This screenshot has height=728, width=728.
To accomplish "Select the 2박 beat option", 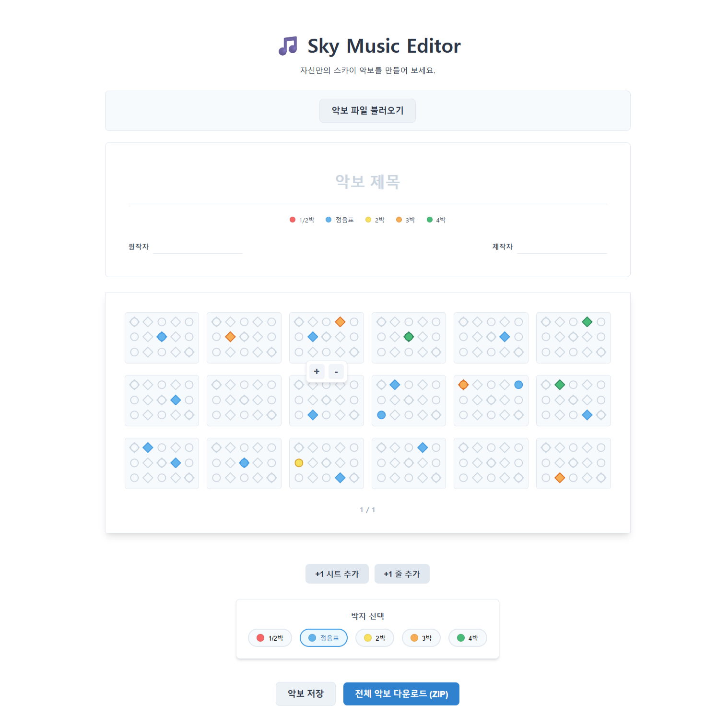I will click(x=375, y=638).
